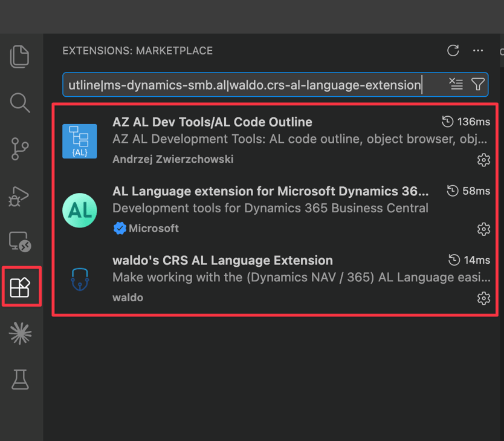The image size is (504, 441).
Task: Open the Run and Debug view
Action: 19,196
